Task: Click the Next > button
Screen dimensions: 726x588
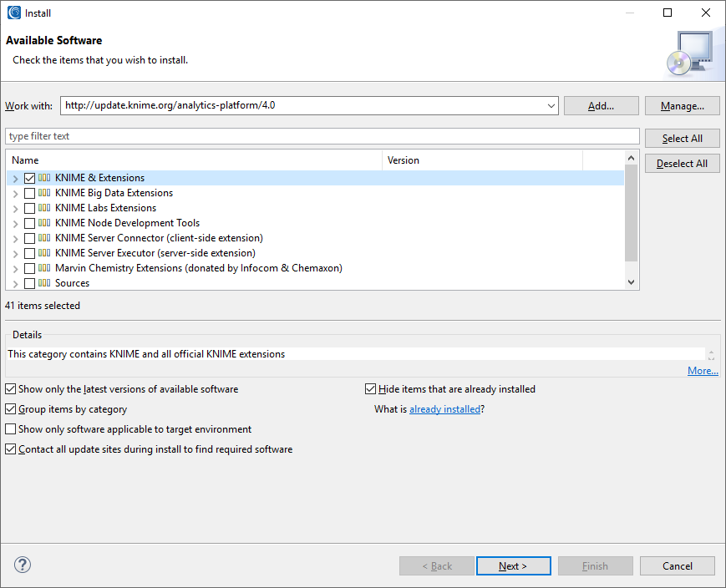Action: pos(514,565)
